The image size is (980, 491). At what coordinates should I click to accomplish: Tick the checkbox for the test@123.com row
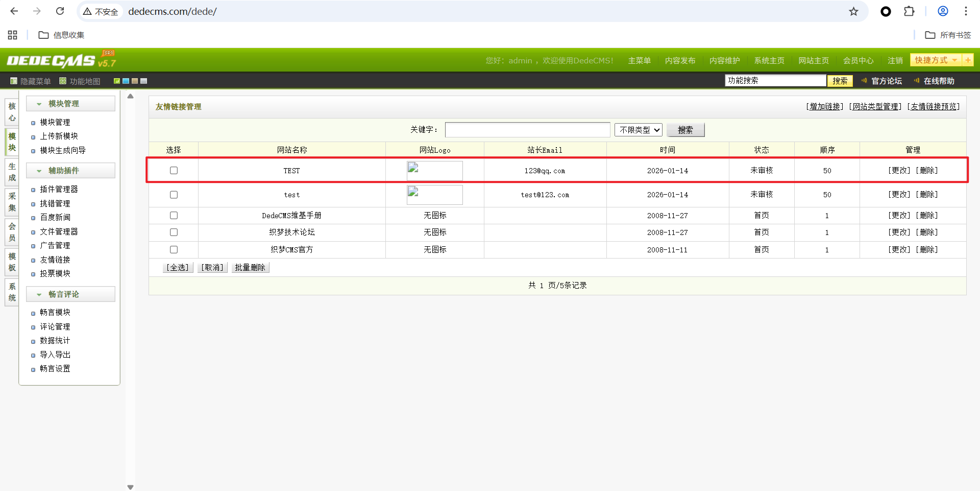point(174,195)
